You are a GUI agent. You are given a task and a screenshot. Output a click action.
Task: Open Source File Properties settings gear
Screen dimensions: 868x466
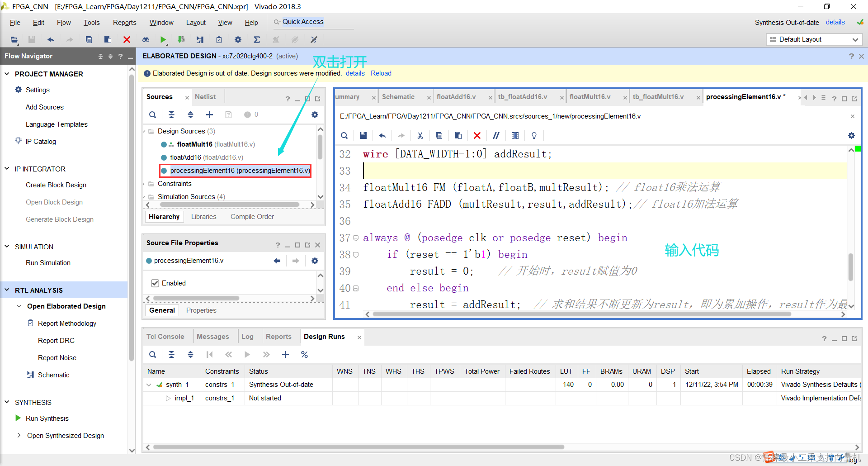point(315,261)
